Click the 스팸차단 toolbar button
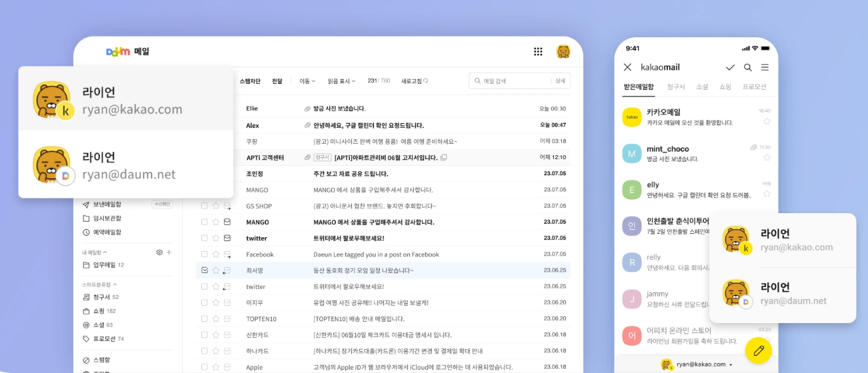This screenshot has height=373, width=868. click(x=250, y=81)
